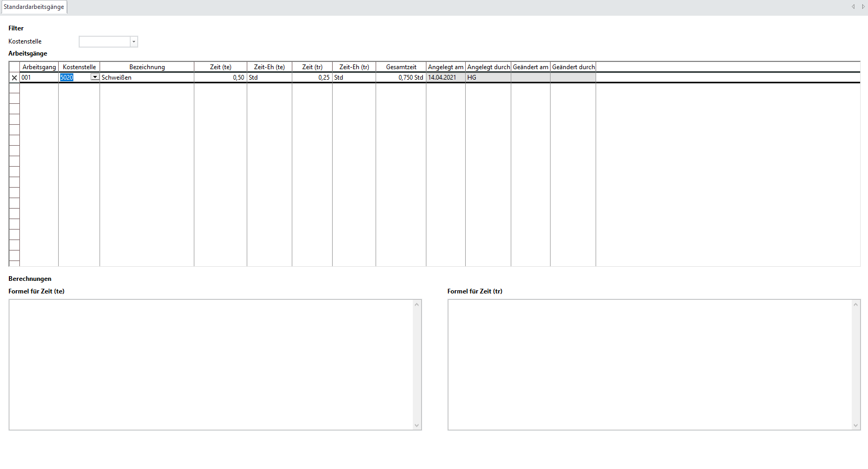Click the Zeit (te) cell showing 0,50
868x469 pixels.
click(220, 78)
